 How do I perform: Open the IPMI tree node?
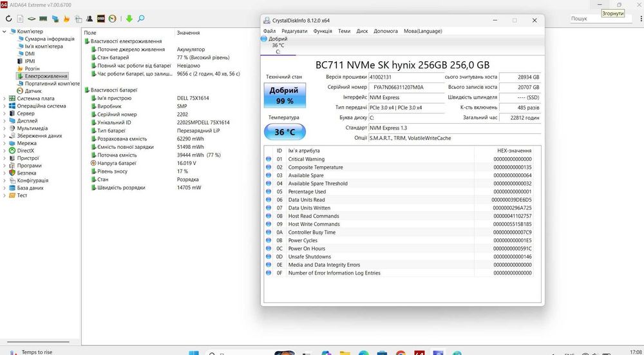(x=30, y=61)
